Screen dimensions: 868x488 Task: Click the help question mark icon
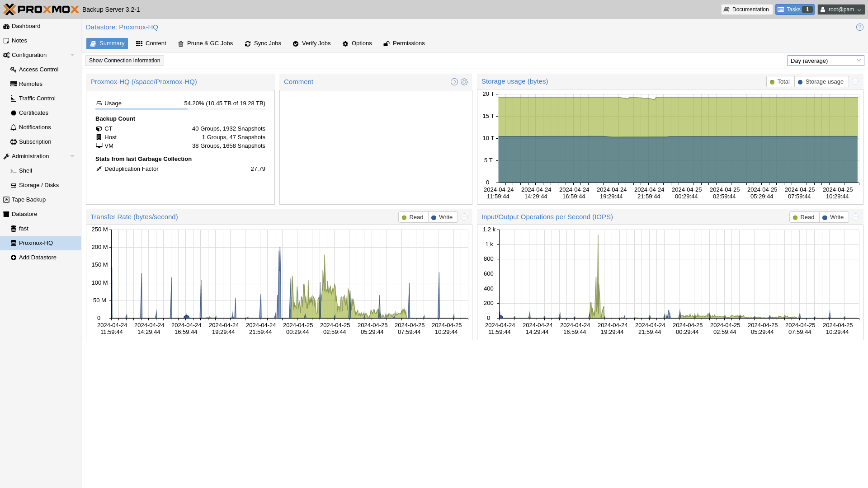point(859,27)
